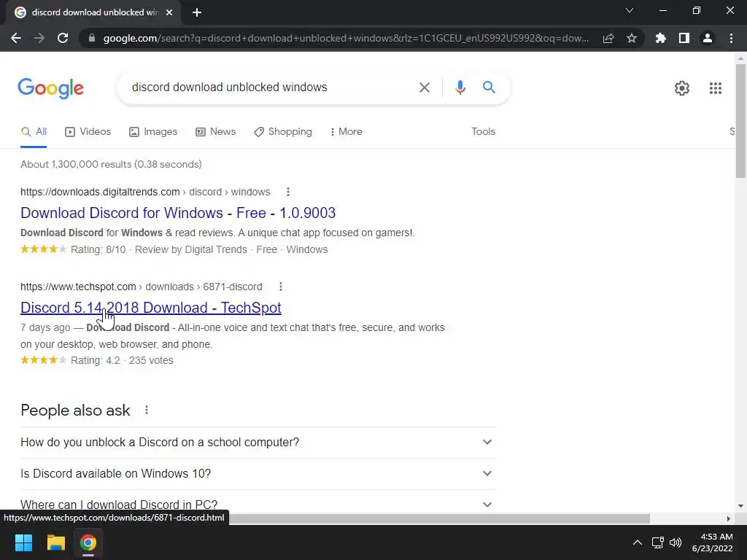Share this page icon in address bar

click(608, 38)
